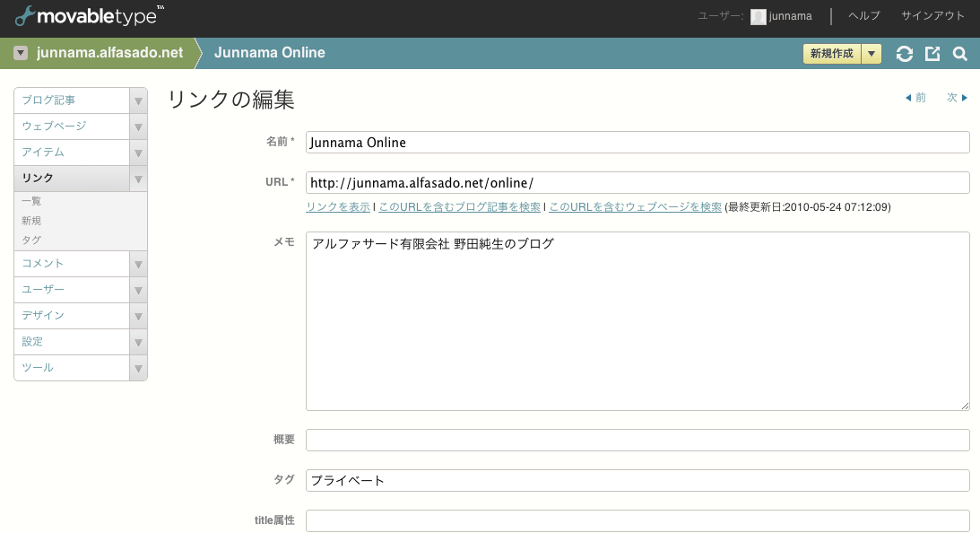The width and height of the screenshot is (980, 533).
Task: Click the 新規作成 button
Action: (831, 54)
